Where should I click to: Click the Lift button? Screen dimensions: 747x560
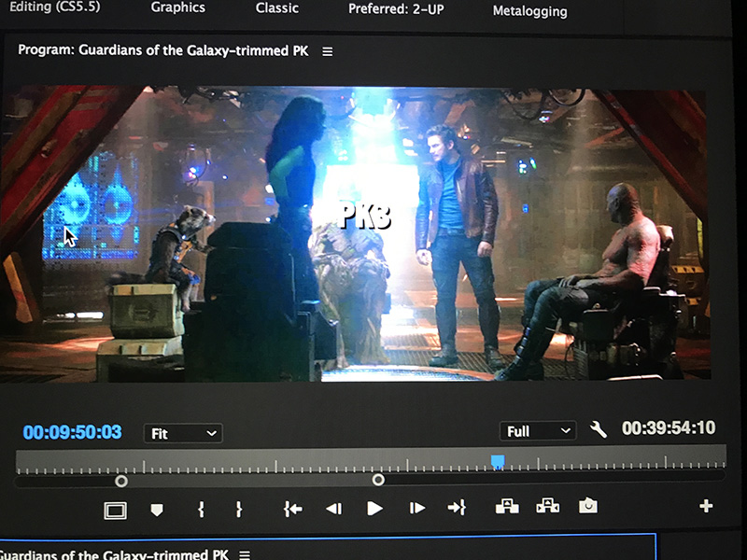pos(506,506)
